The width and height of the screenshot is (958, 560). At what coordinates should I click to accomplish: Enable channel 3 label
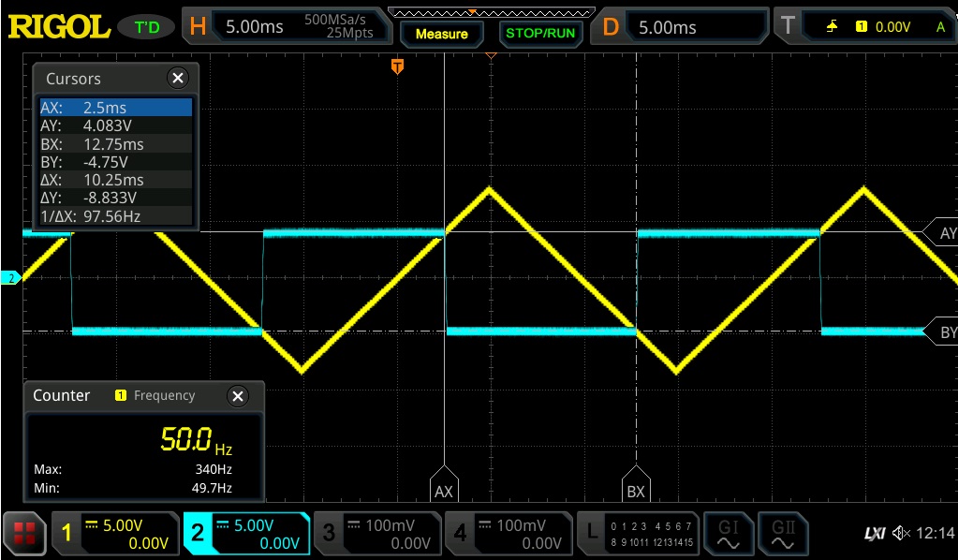click(x=329, y=533)
